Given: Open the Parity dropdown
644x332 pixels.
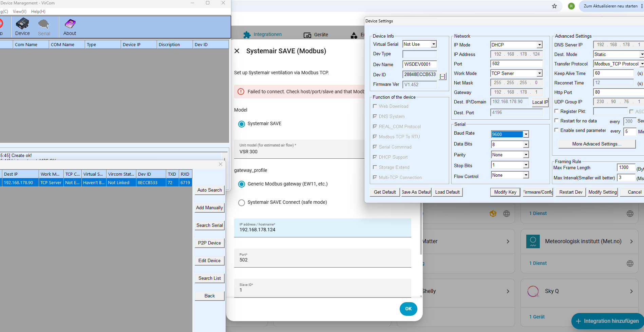Looking at the screenshot, I should pyautogui.click(x=526, y=155).
